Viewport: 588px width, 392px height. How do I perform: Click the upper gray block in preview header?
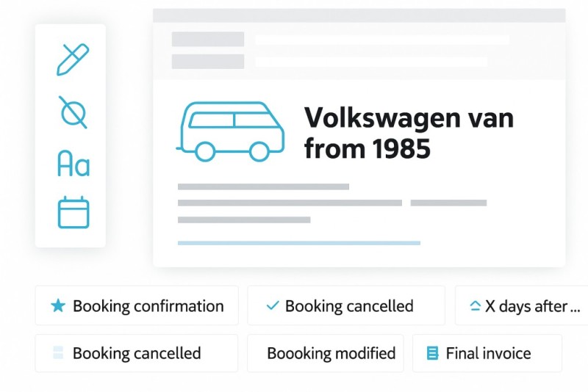pos(208,40)
